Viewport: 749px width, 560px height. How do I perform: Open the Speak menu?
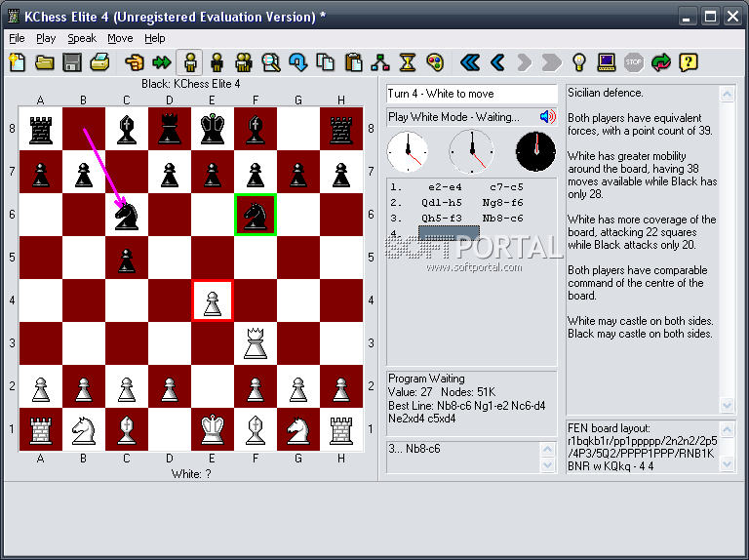tap(82, 38)
